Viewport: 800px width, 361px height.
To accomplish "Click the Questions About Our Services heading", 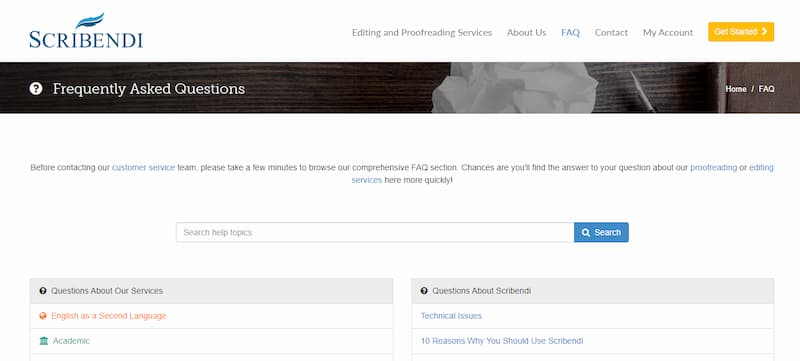I will coord(107,291).
